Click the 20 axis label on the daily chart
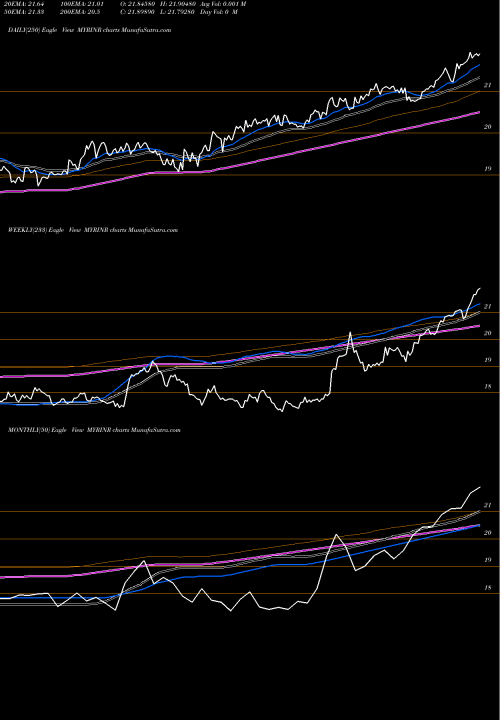 (x=488, y=127)
